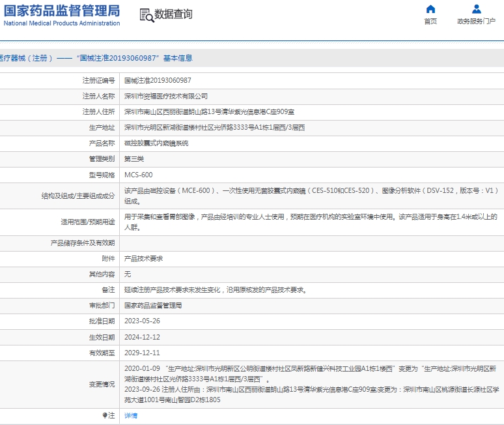Click the 有效期至 field label
The width and height of the screenshot is (504, 425).
(x=102, y=353)
